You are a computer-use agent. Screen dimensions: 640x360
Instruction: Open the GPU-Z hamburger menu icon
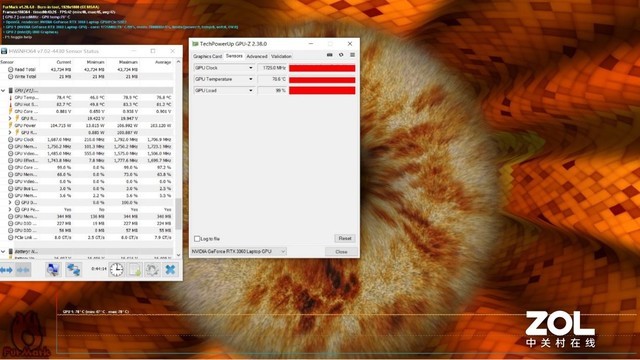(x=352, y=55)
